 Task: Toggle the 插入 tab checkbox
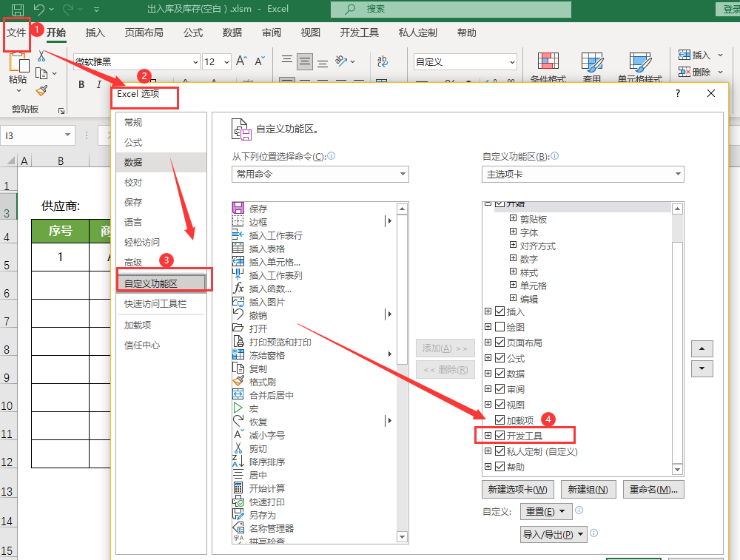(500, 311)
